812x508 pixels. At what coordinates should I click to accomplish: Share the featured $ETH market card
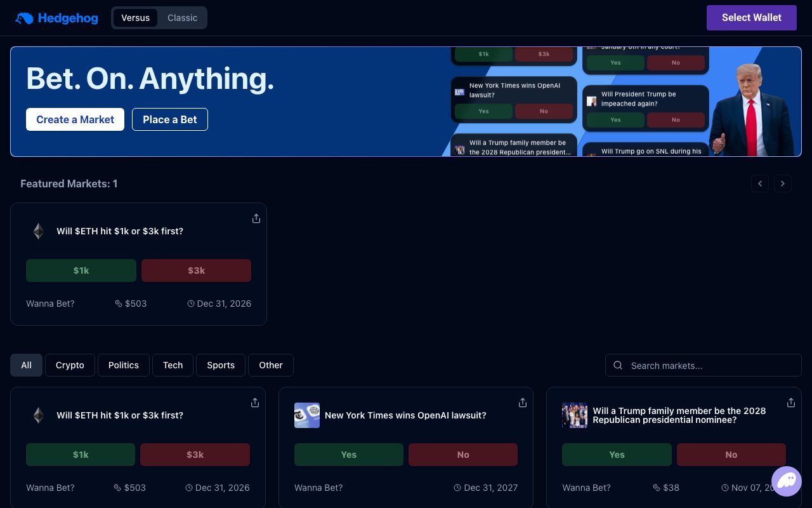click(x=256, y=218)
